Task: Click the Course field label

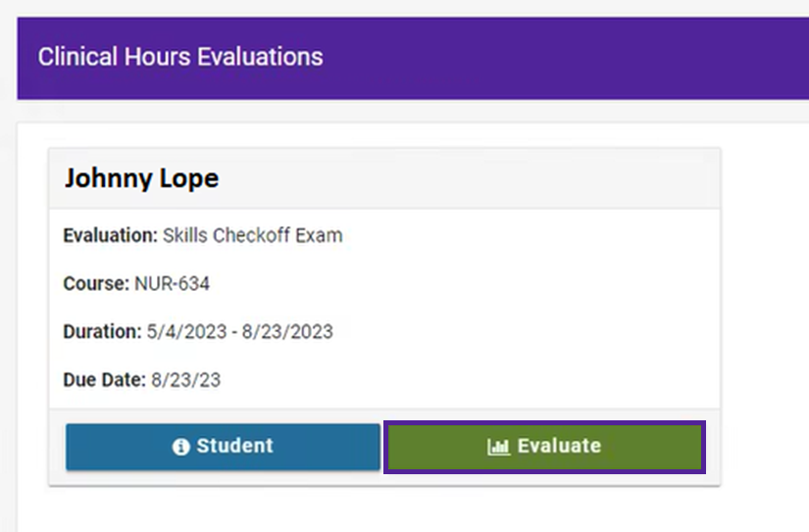Action: [96, 284]
